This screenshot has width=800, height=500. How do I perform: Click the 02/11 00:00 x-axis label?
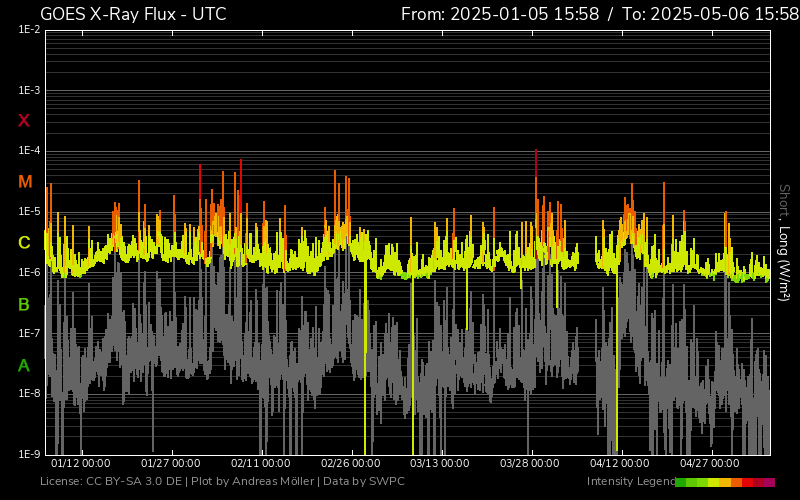[x=261, y=463]
